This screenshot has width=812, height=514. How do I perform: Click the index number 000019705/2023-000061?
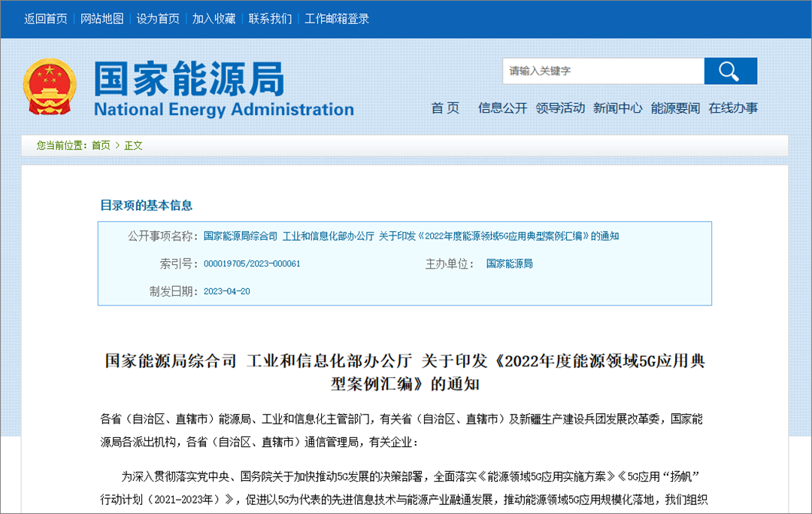click(252, 264)
